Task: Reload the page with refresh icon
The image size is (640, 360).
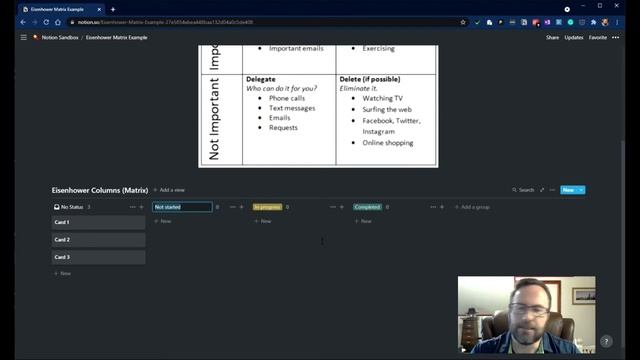Action: point(46,22)
